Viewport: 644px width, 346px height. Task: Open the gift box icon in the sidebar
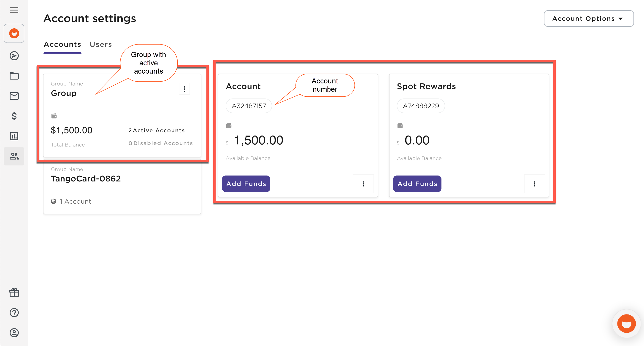pos(14,293)
